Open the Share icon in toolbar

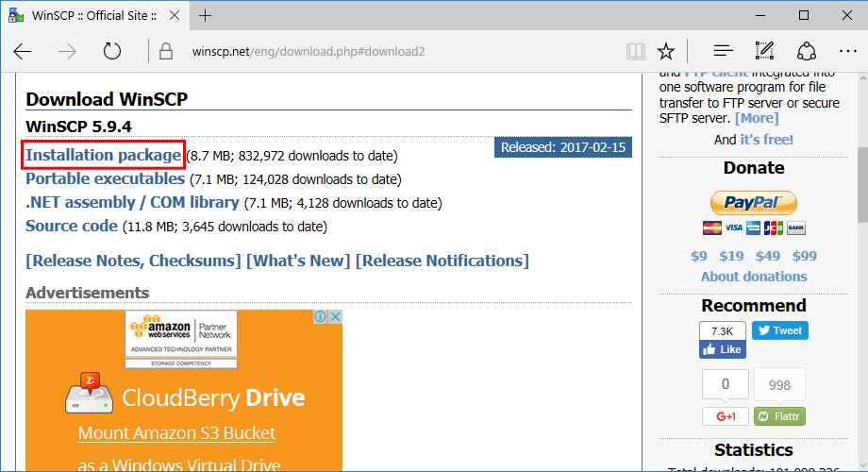(x=806, y=51)
